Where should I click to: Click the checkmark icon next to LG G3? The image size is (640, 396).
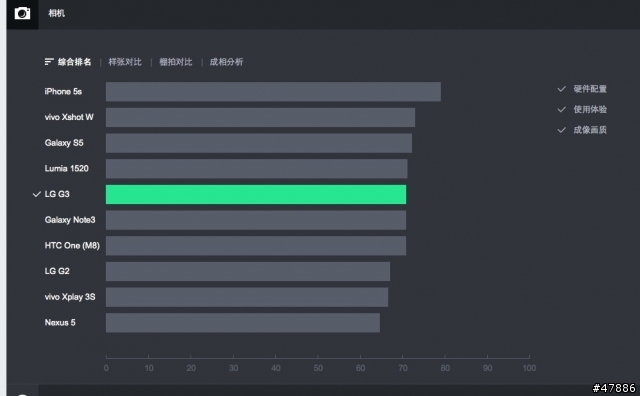click(37, 194)
